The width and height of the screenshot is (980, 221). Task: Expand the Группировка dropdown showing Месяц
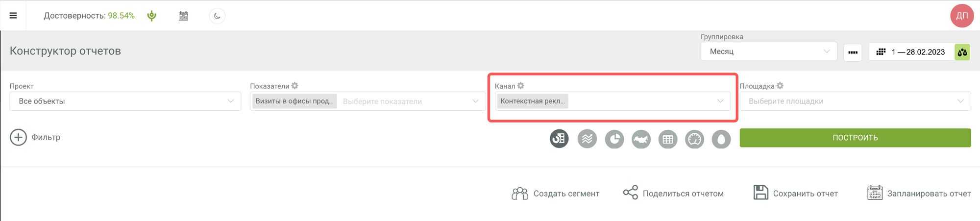tap(768, 51)
